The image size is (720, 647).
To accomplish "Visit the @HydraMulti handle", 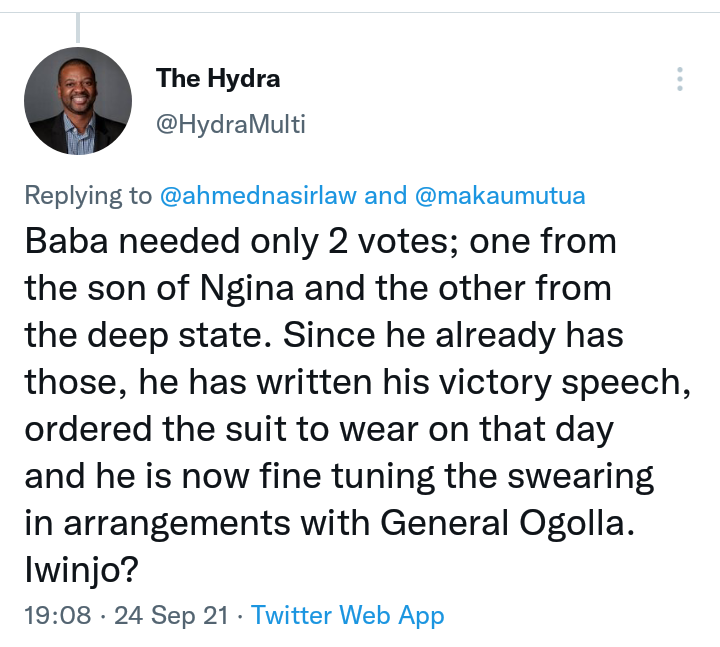I will [231, 124].
